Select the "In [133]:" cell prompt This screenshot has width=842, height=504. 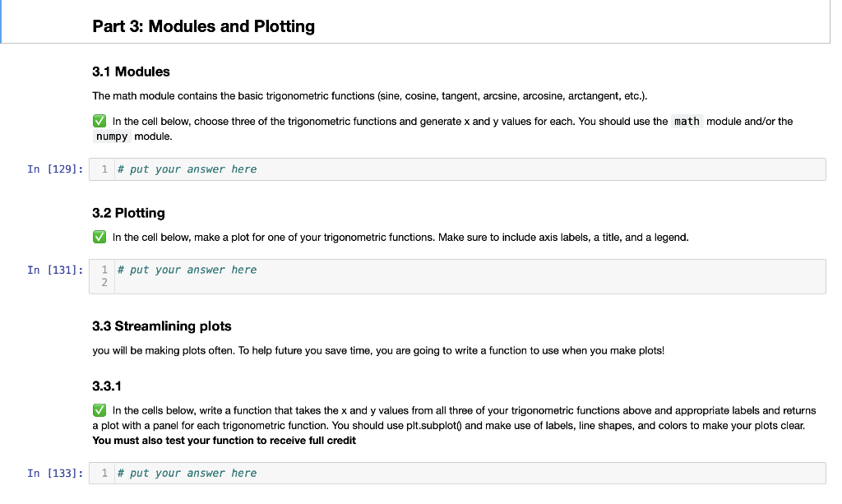tap(55, 474)
